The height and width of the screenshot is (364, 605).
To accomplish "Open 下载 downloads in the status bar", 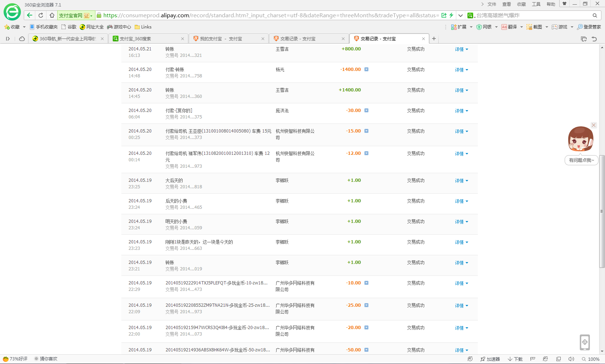I will (x=515, y=359).
